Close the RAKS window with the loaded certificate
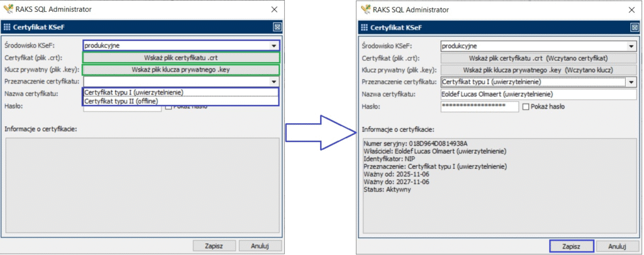Screen dimensions: 644x255 click(x=630, y=10)
